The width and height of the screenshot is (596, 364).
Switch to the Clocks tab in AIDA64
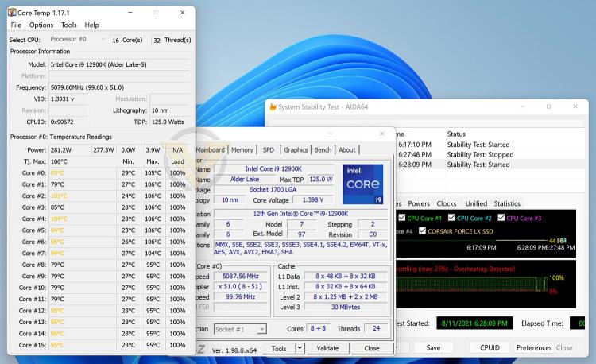point(447,203)
